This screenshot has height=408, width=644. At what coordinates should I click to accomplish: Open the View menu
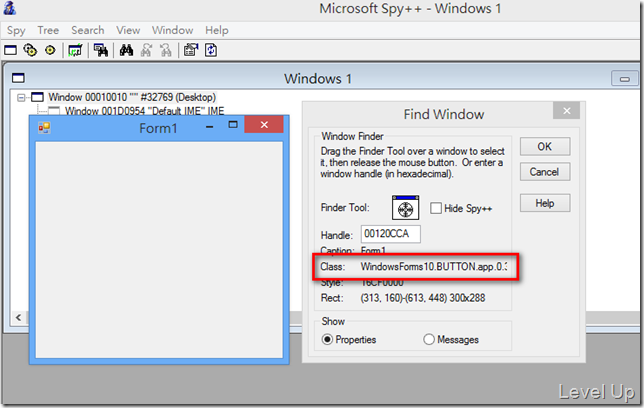[128, 30]
